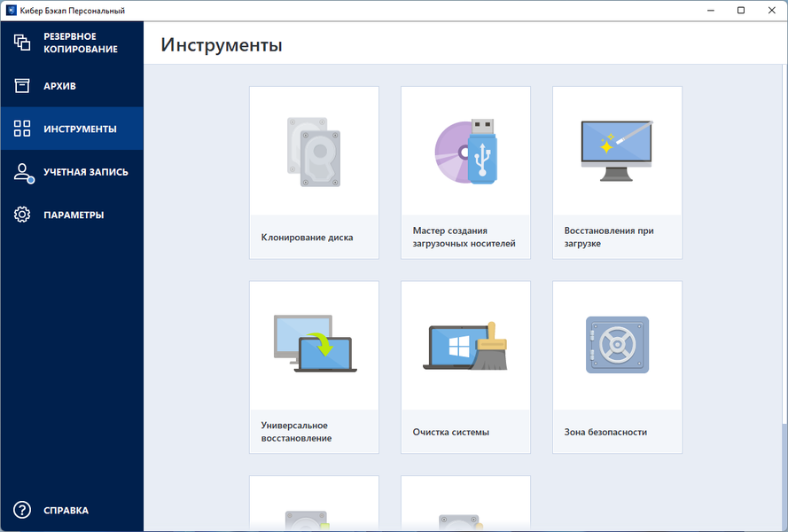Click the Архив box icon
Screen dimensions: 788x532
pyautogui.click(x=22, y=85)
